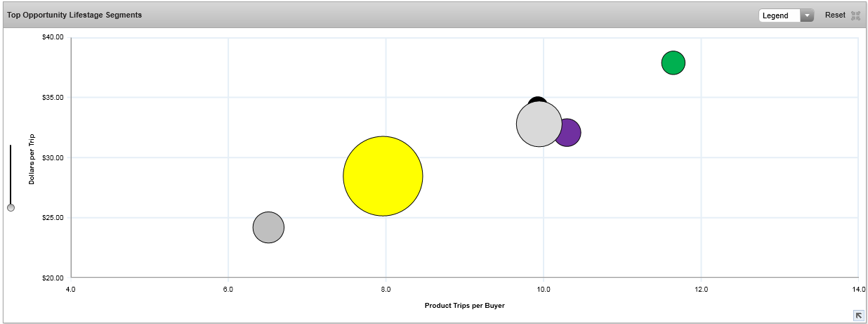
Task: Select the green bubble
Action: 673,63
